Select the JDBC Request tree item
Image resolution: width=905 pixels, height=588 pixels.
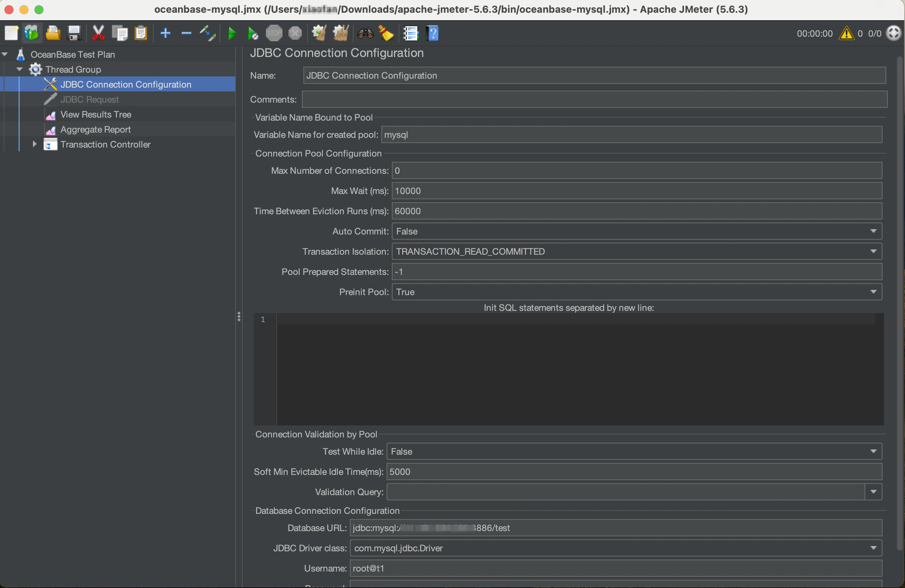90,99
